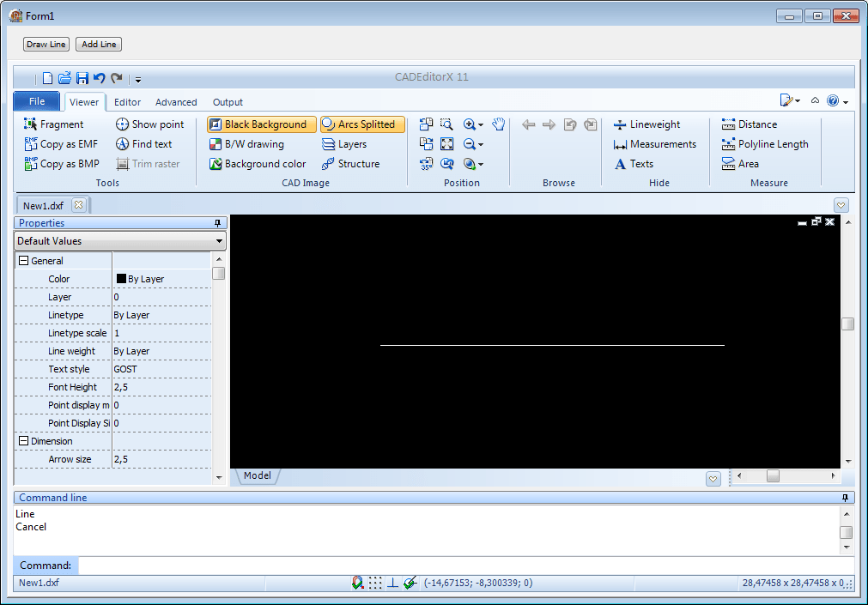The height and width of the screenshot is (605, 868).
Task: Close the New1.dxf document tab
Action: 79,205
